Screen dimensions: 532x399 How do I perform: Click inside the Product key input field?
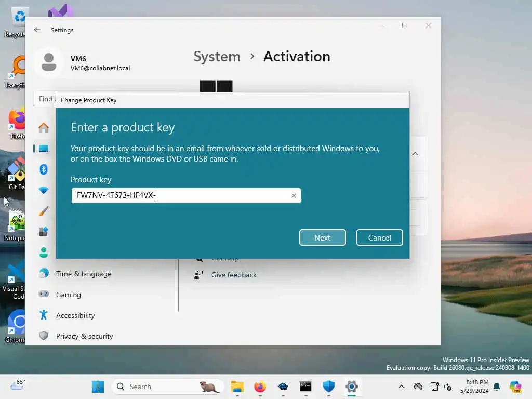point(186,195)
